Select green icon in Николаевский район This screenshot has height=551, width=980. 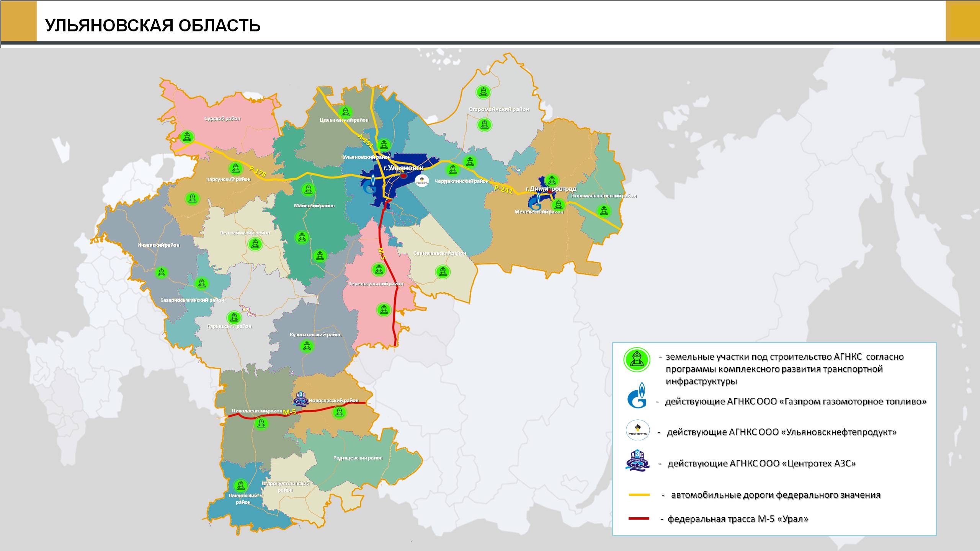point(261,424)
